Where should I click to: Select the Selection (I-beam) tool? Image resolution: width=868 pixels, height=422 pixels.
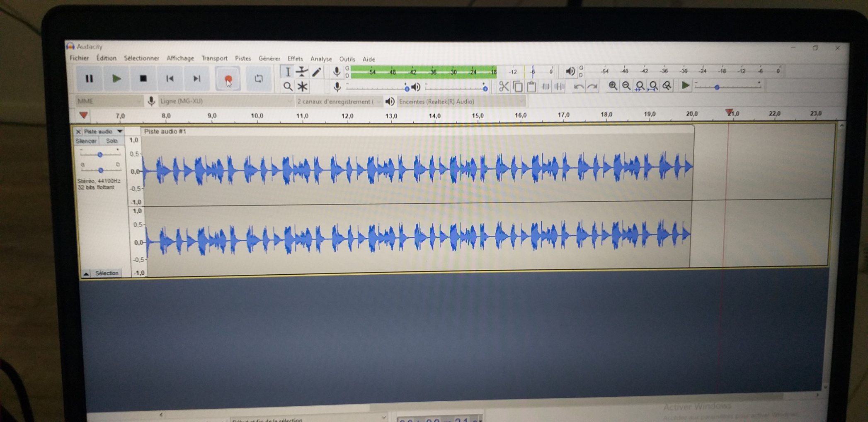287,72
